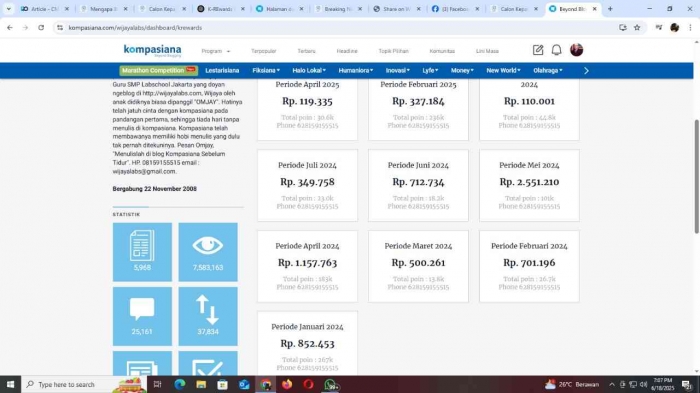Click the page vertical scrollbar

coord(696,176)
